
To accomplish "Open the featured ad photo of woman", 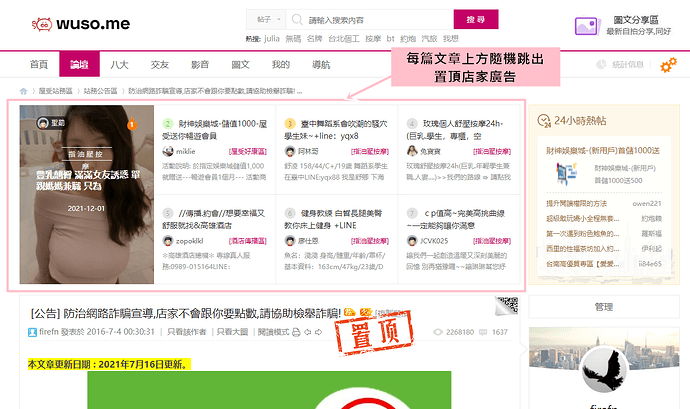I will coord(87,194).
